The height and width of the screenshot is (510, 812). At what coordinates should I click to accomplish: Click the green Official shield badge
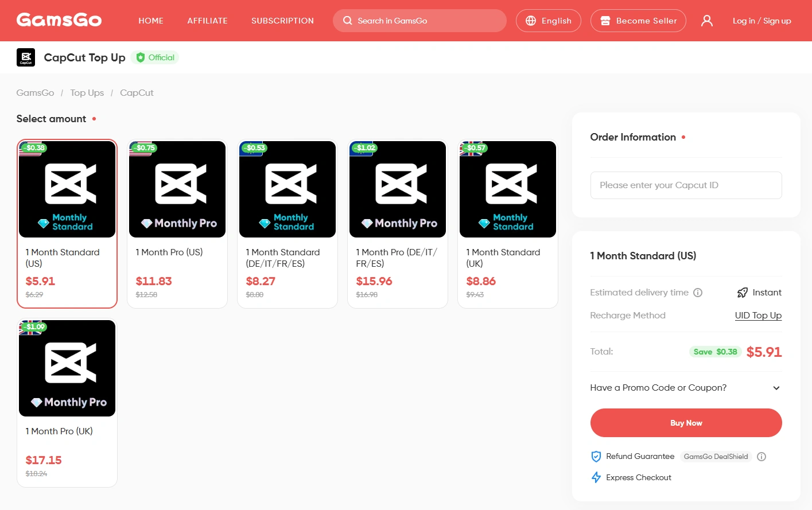point(155,57)
